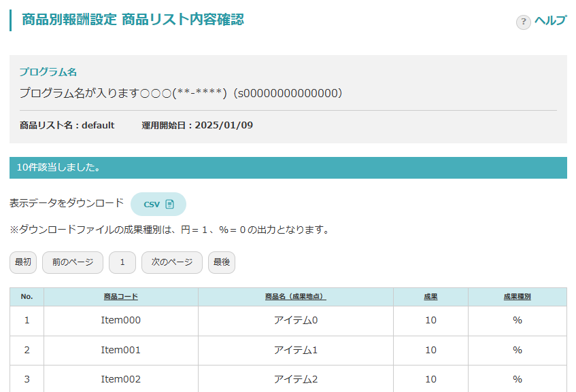Click the No. column header
This screenshot has width=576, height=392.
click(x=27, y=297)
